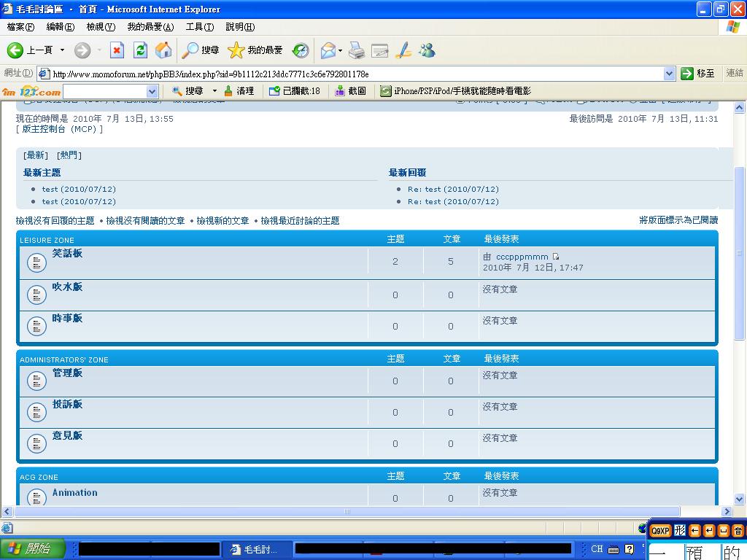This screenshot has height=560, width=747.
Task: Click the im123.com toolbar logo
Action: (x=31, y=91)
